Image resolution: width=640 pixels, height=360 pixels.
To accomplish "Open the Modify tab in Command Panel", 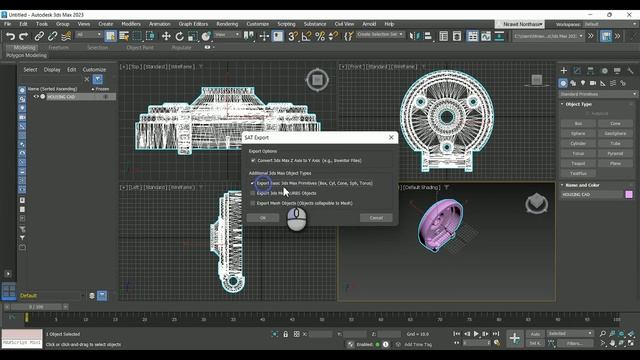I will (x=577, y=71).
